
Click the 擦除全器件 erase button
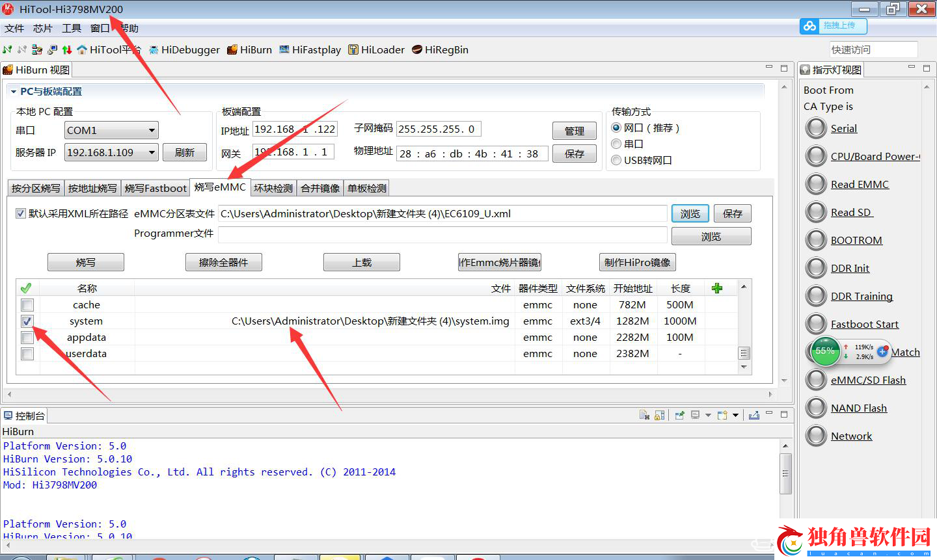pos(224,262)
